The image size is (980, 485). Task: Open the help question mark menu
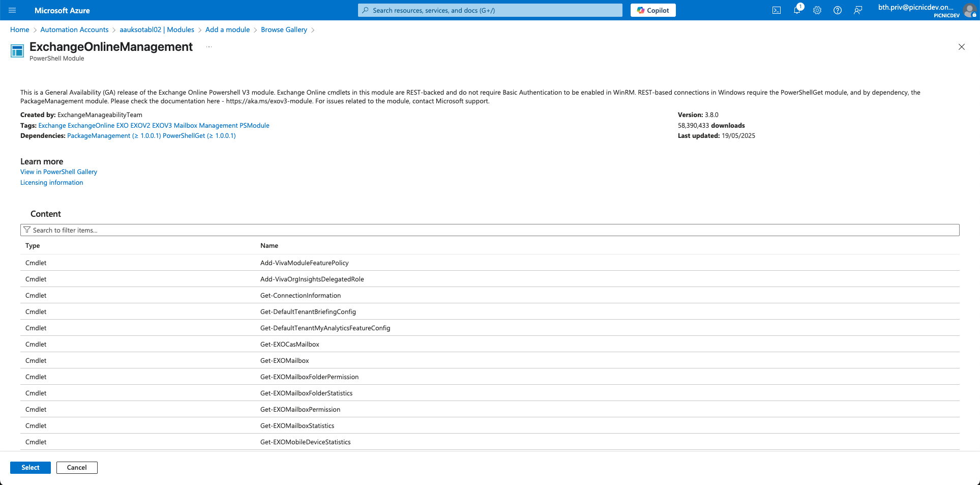pyautogui.click(x=838, y=10)
